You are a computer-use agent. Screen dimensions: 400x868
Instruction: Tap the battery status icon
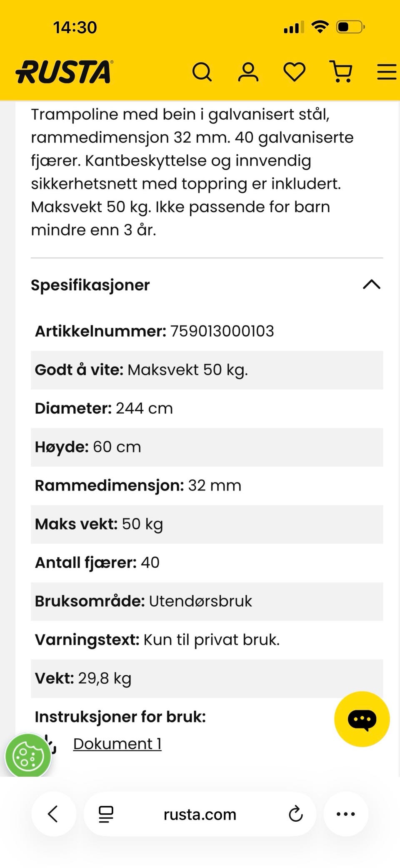click(350, 27)
